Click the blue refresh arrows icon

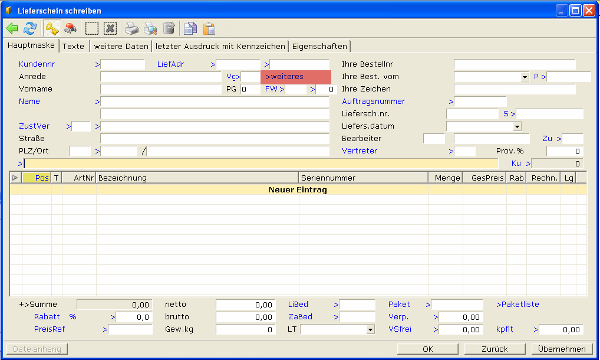pos(30,28)
